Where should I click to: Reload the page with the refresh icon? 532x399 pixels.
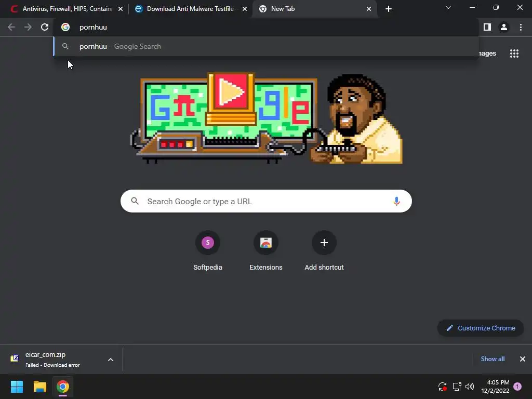pos(45,27)
